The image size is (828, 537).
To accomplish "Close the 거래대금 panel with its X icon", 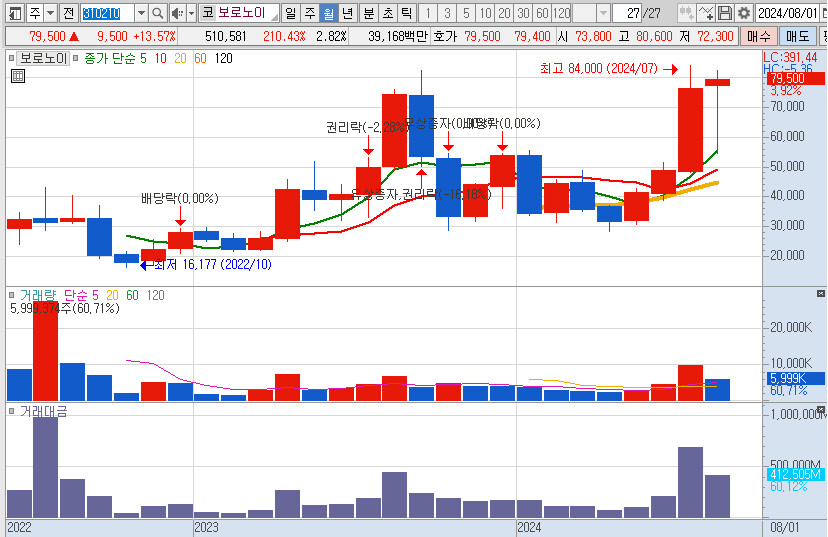I will click(821, 409).
